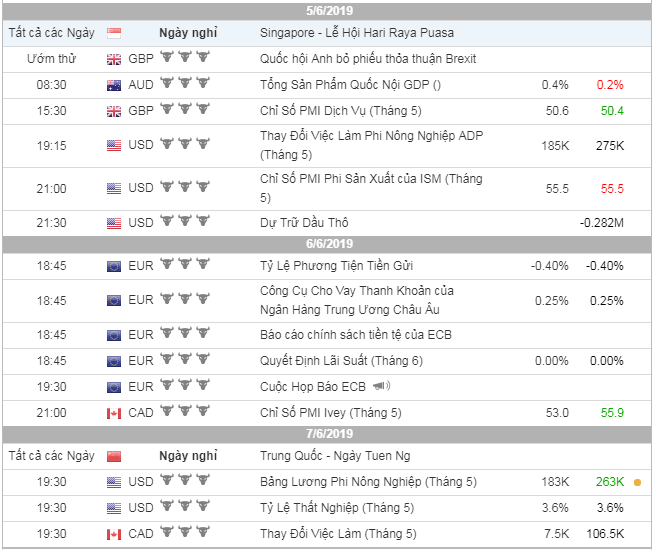Click the yellow dot next to 263K
This screenshot has height=550, width=653.
coord(637,482)
